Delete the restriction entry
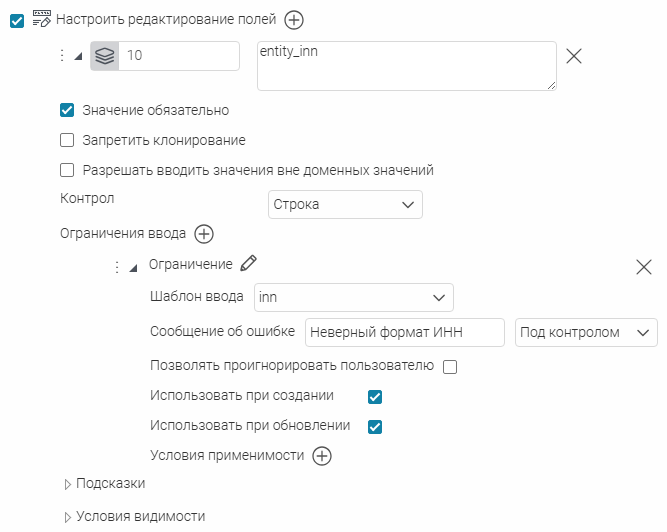The width and height of the screenshot is (667, 532). [644, 266]
